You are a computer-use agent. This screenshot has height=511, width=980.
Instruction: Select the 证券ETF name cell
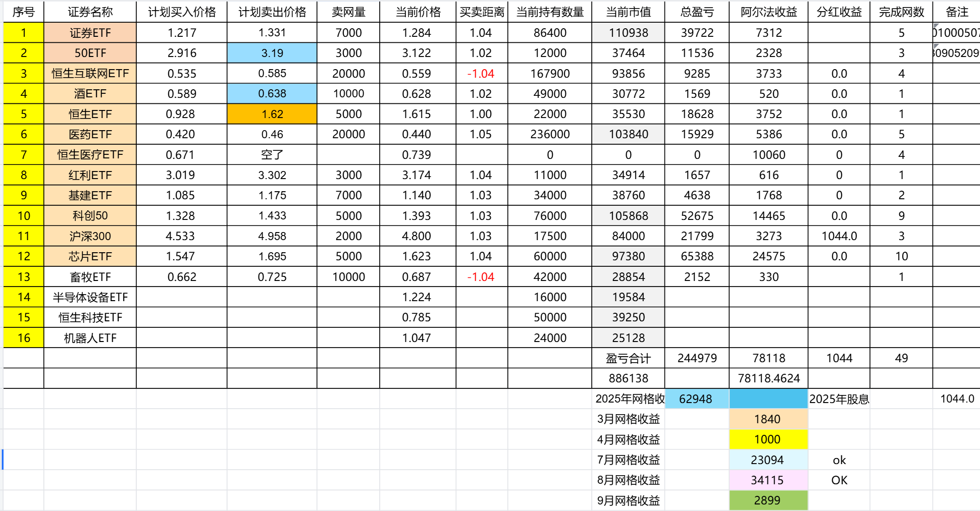[x=90, y=33]
